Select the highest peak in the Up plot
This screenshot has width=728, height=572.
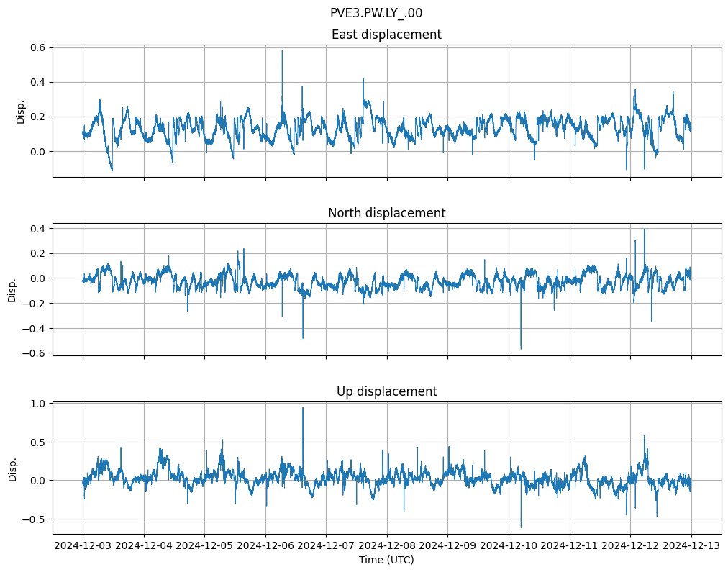[303, 409]
